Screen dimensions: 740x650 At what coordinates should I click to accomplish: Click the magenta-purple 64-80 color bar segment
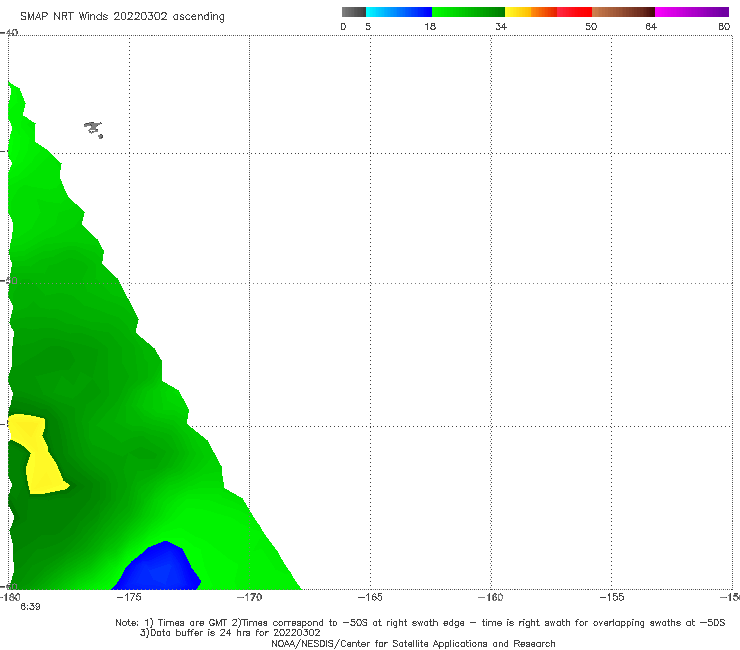tap(692, 12)
